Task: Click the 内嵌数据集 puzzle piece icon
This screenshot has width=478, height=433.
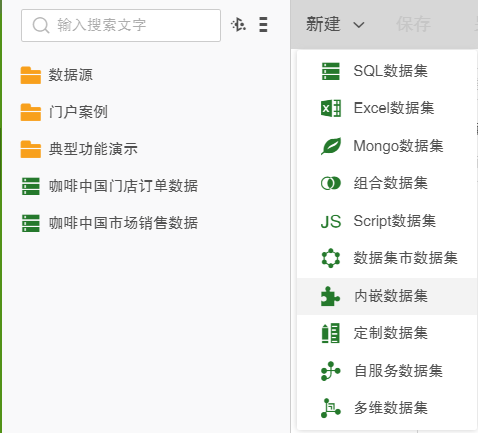Action: click(x=330, y=296)
